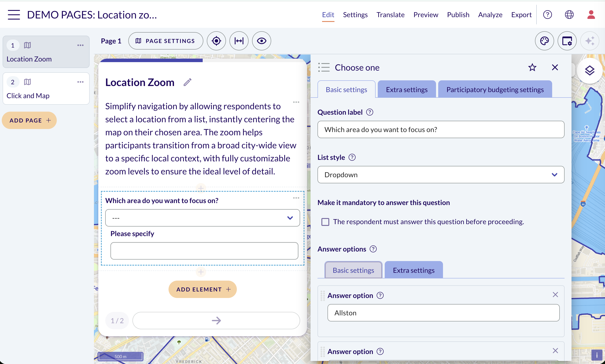Open the List style Dropdown selector

tap(441, 175)
